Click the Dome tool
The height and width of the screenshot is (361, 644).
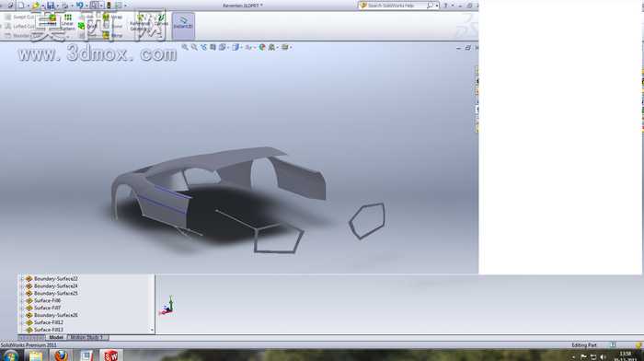112,27
